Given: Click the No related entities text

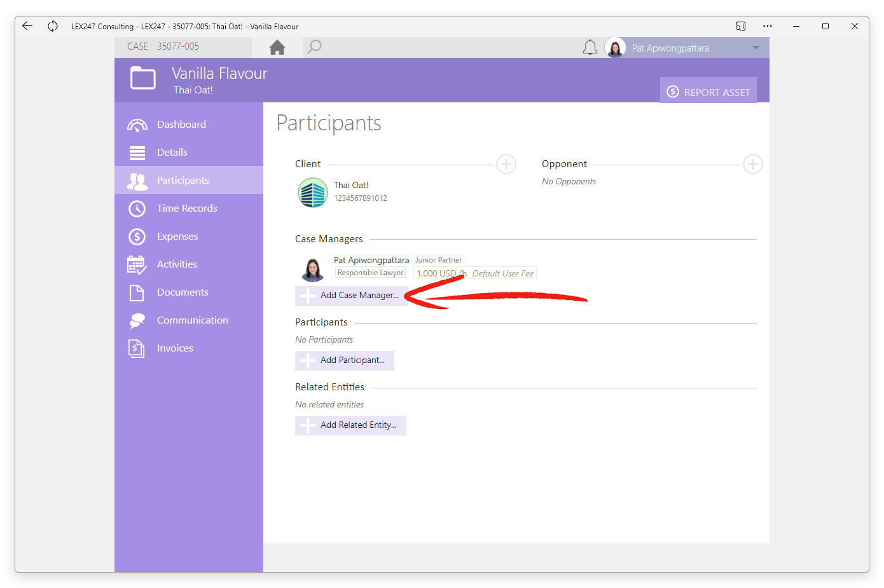Looking at the screenshot, I should tap(329, 404).
